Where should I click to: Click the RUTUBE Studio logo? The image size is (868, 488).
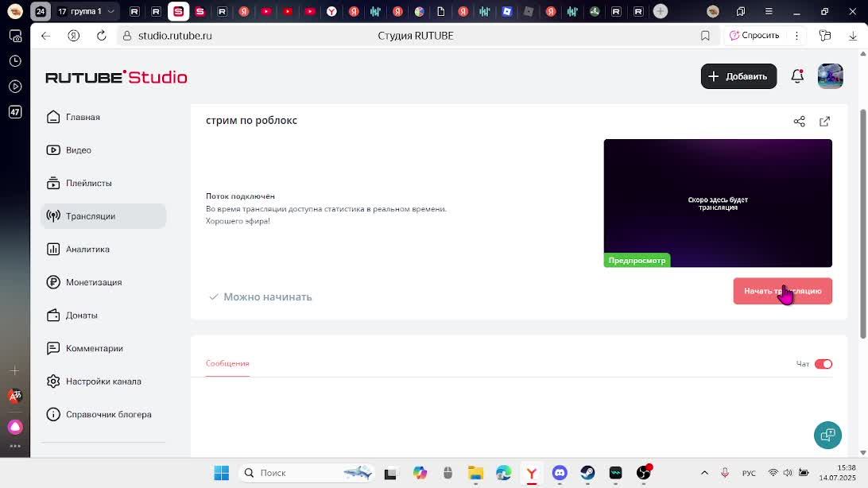(116, 77)
